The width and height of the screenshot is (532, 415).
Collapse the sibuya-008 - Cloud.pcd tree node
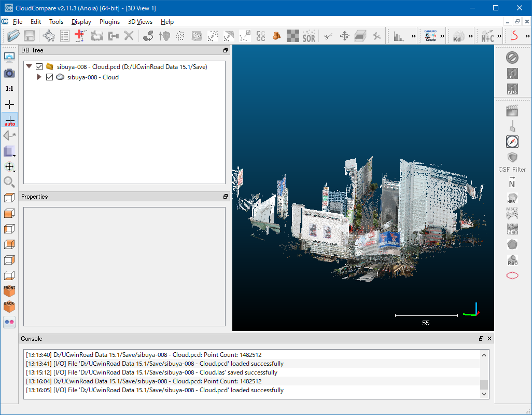click(29, 67)
